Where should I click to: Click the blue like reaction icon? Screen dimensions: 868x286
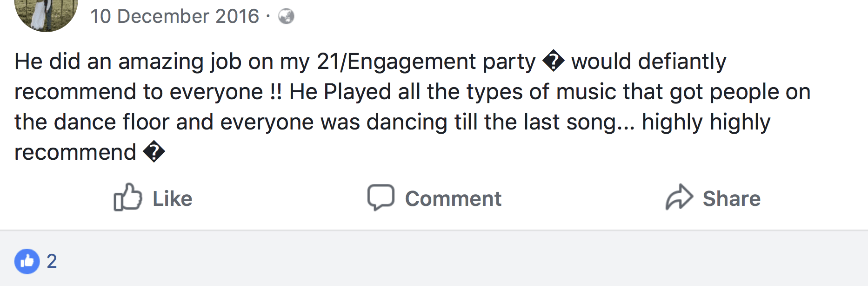coord(27,261)
